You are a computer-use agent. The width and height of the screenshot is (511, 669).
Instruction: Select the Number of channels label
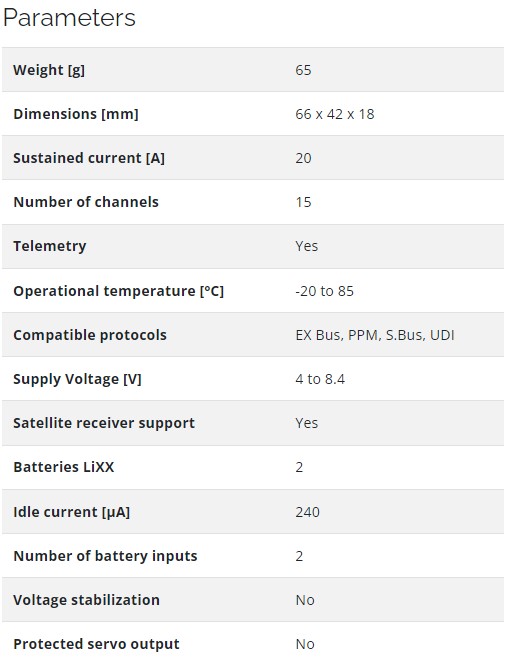click(x=86, y=202)
